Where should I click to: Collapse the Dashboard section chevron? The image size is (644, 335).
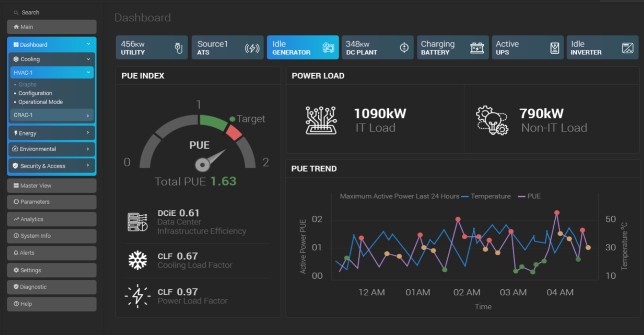89,44
